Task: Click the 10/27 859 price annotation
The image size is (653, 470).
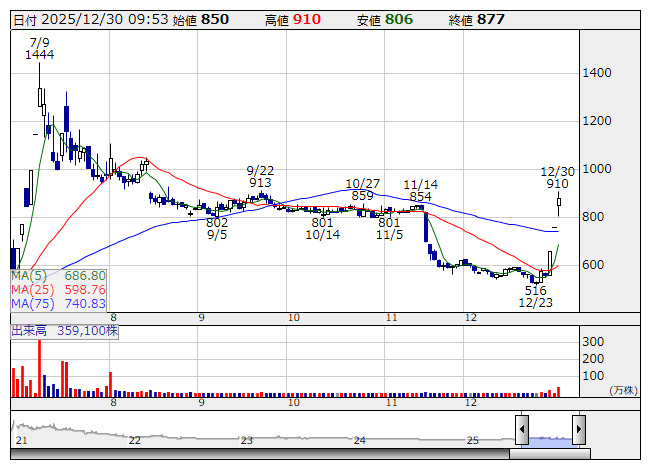Action: [363, 189]
